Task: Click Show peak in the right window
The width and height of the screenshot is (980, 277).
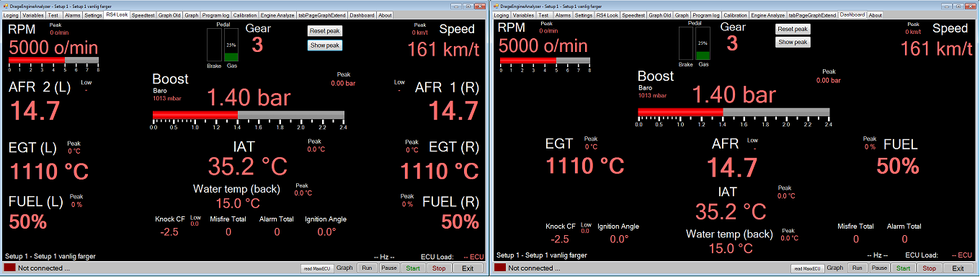Action: pyautogui.click(x=793, y=42)
